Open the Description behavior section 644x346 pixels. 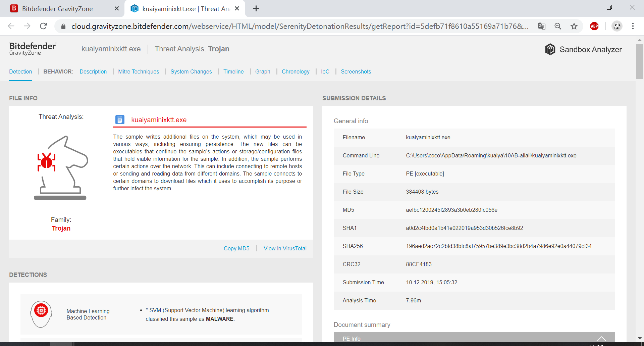tap(93, 71)
